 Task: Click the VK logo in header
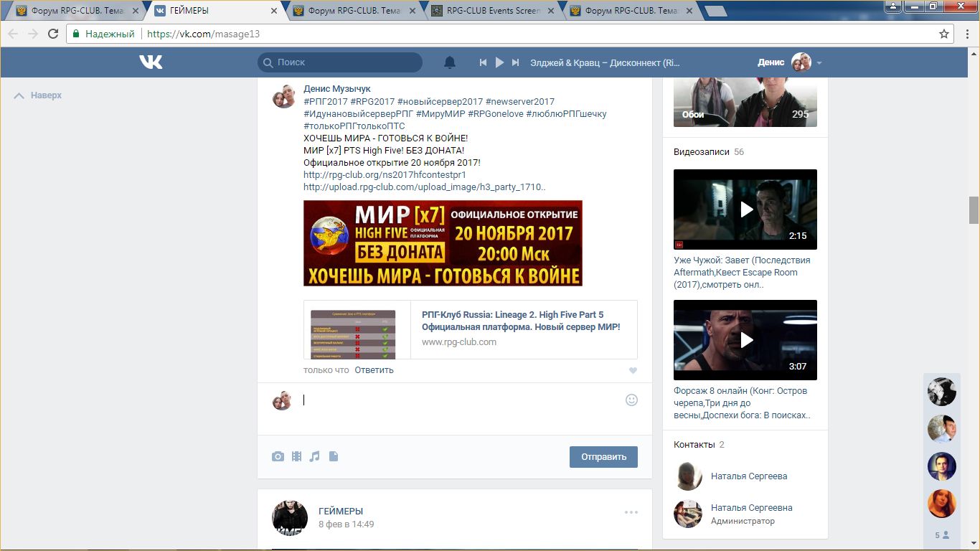(x=151, y=62)
